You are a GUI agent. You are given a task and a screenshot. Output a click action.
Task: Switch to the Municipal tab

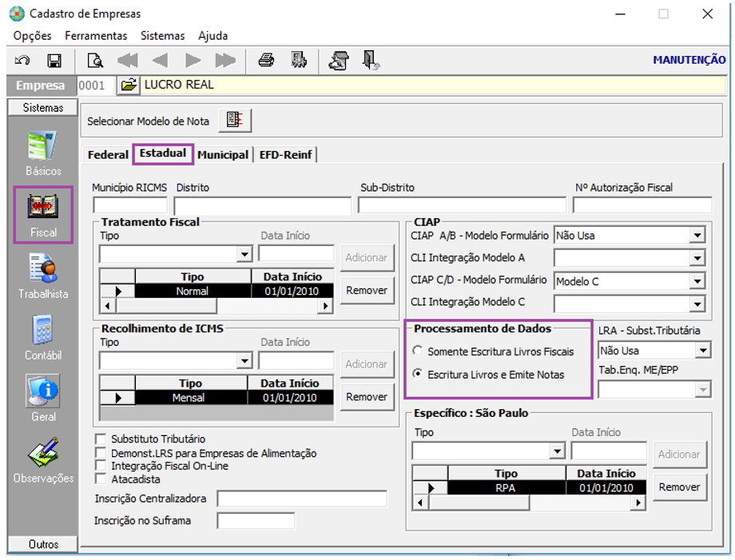(223, 155)
